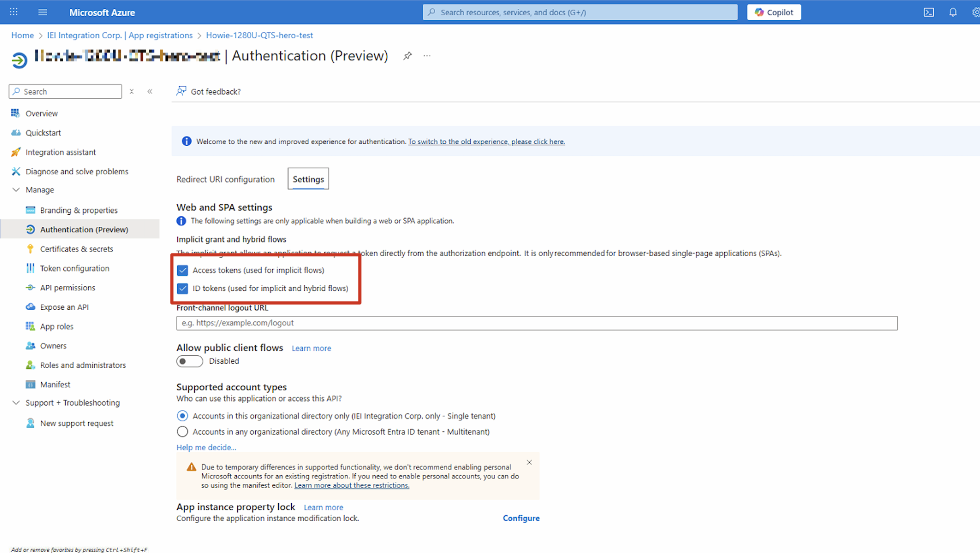
Task: Click the more options ellipsis beside title
Action: 427,56
